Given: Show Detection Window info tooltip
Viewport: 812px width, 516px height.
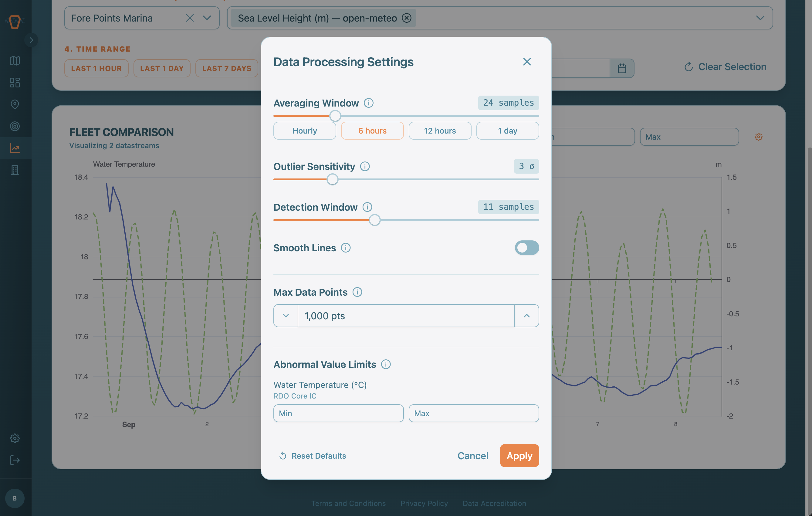Looking at the screenshot, I should point(367,207).
